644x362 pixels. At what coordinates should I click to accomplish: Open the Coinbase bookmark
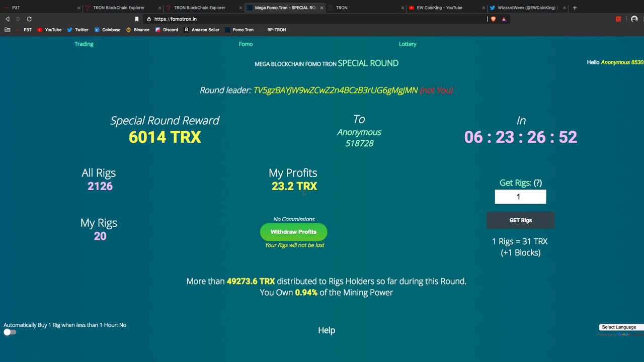pyautogui.click(x=107, y=30)
